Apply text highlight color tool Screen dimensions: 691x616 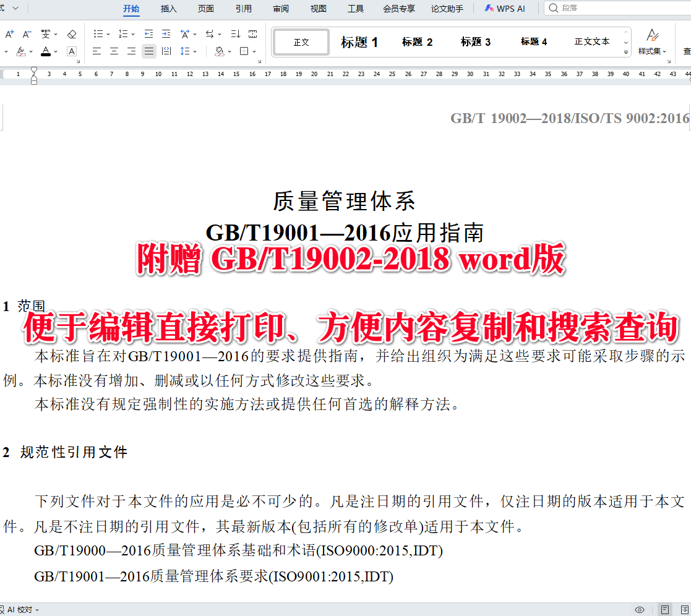point(20,51)
